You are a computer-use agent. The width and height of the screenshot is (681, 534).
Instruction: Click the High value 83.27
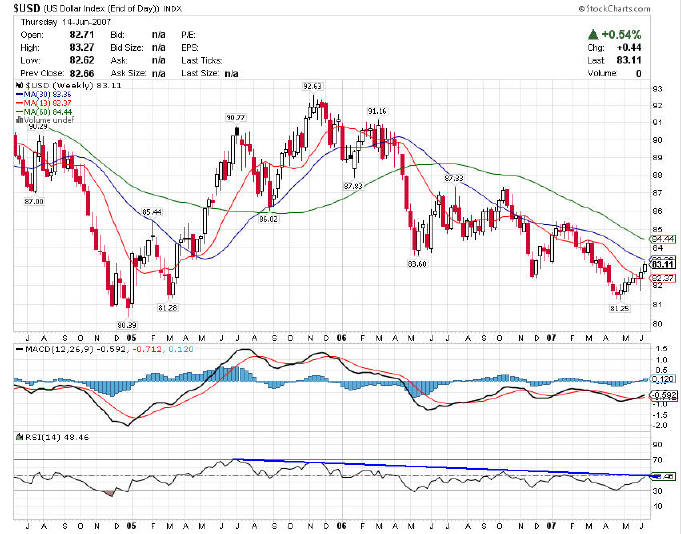pos(82,47)
